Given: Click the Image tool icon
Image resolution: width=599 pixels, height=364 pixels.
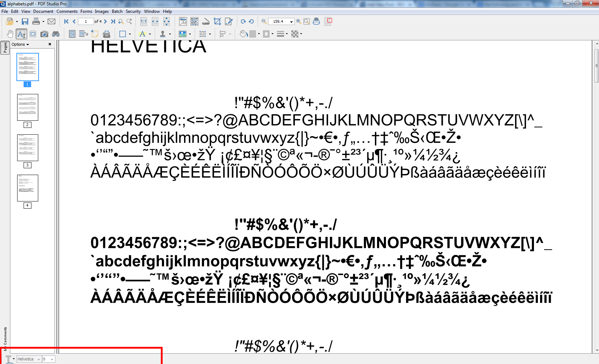Looking at the screenshot, I should [x=183, y=34].
